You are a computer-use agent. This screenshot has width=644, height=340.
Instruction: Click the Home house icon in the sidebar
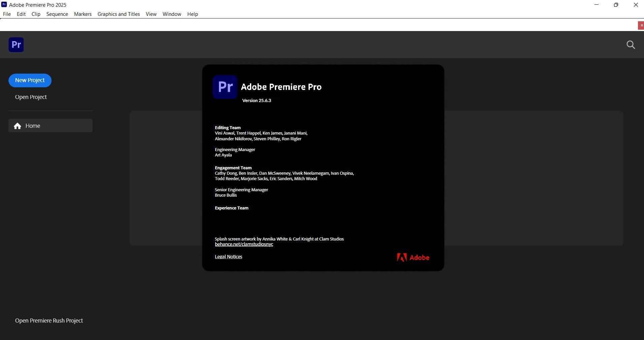click(x=17, y=125)
